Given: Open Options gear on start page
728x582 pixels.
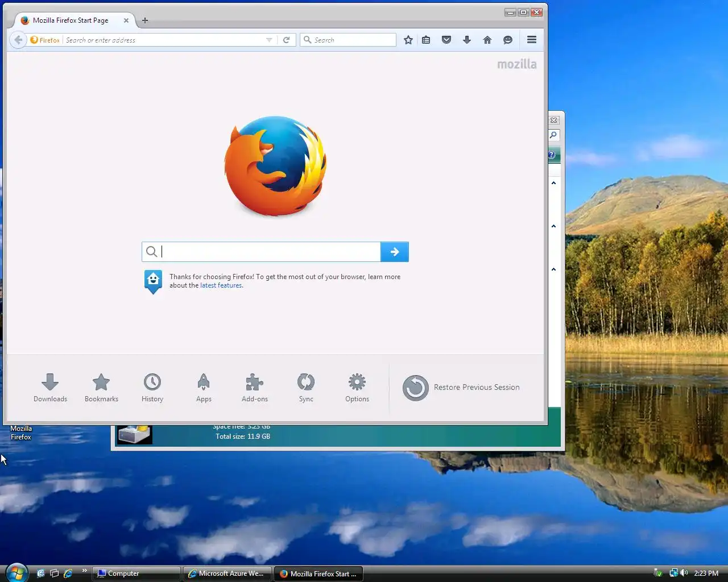Looking at the screenshot, I should pyautogui.click(x=357, y=388).
